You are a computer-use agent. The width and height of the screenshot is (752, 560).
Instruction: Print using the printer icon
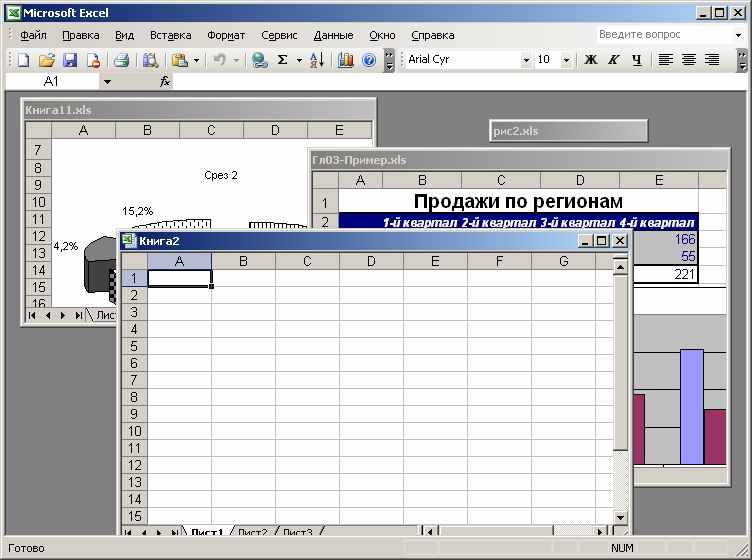121,60
